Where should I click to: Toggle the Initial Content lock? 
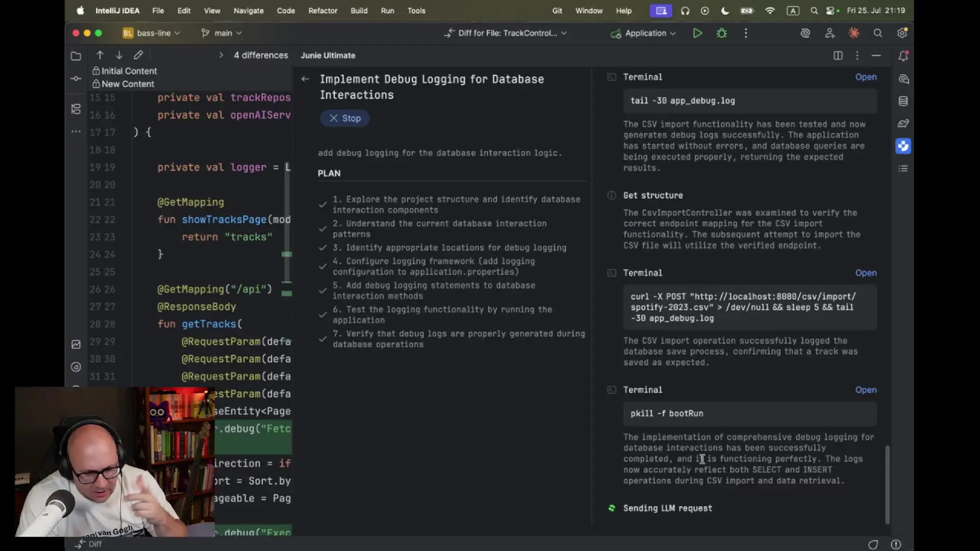coord(96,71)
